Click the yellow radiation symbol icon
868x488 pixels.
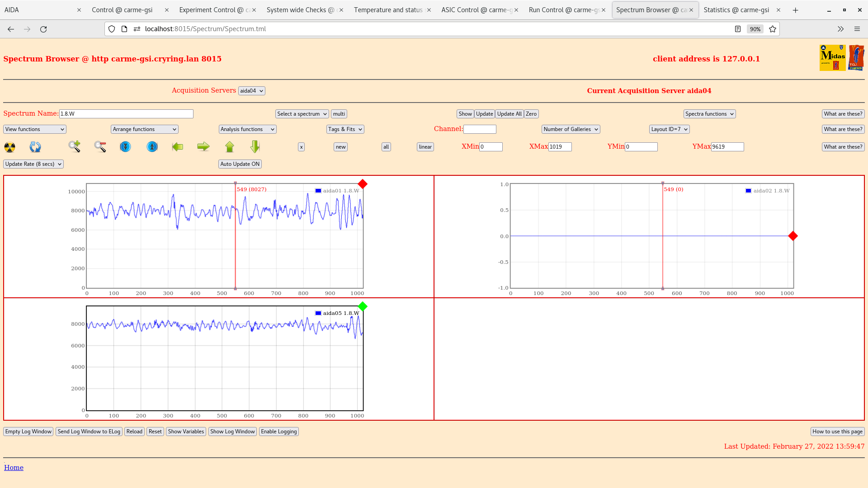click(9, 147)
